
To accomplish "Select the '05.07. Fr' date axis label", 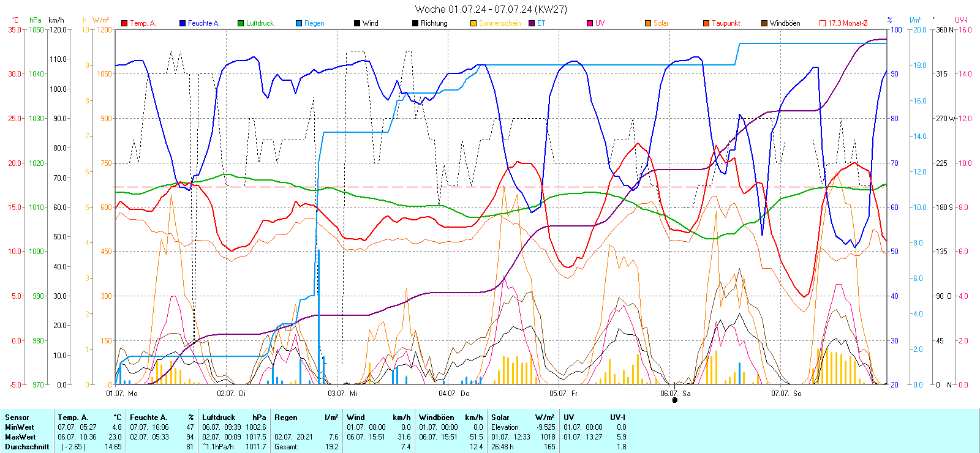I will pos(563,394).
